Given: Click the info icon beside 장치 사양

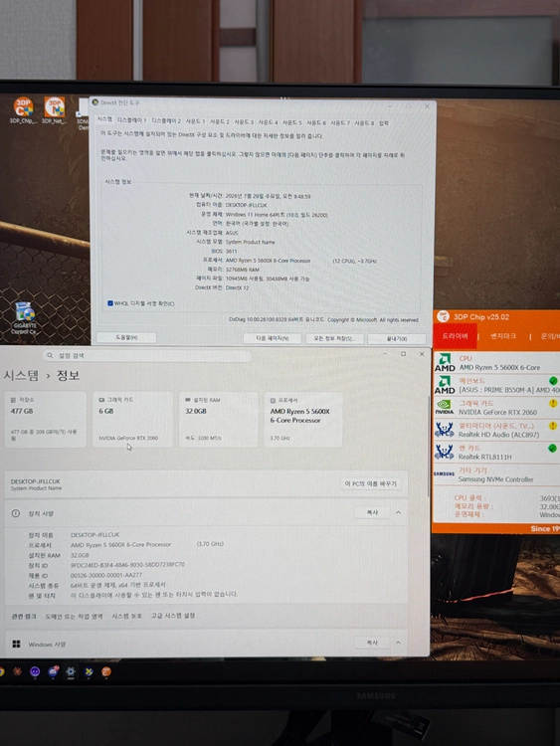Looking at the screenshot, I should 16,513.
